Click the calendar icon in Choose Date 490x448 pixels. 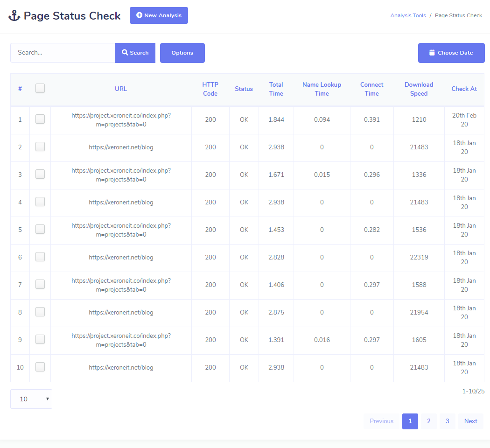(x=432, y=53)
